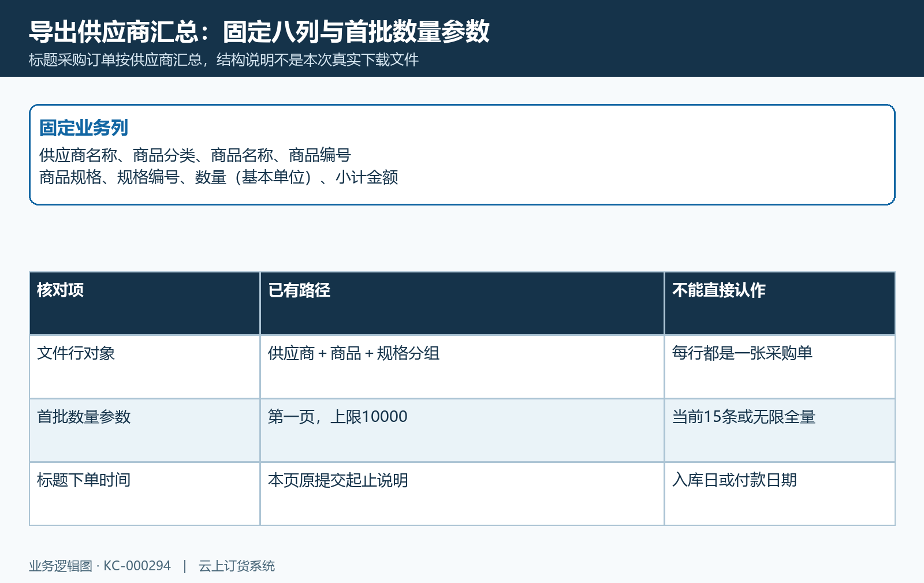Viewport: 924px width, 583px height.
Task: Select the cell 当前15条或无限全量
Action: [x=780, y=430]
